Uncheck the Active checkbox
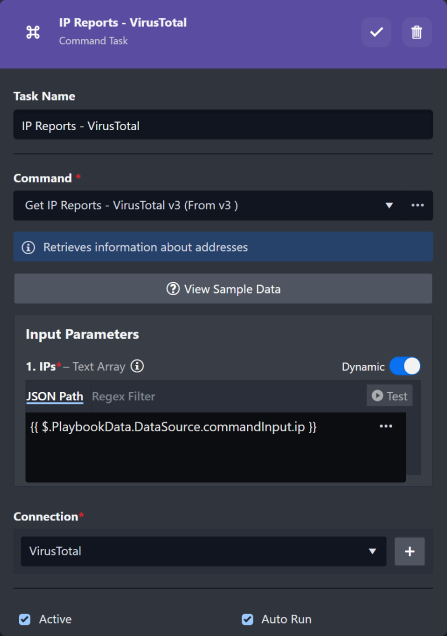This screenshot has height=636, width=447. [x=25, y=619]
